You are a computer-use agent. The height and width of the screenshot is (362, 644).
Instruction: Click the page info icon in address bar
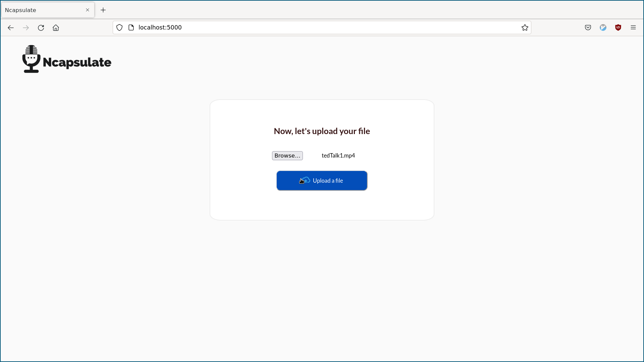(131, 28)
